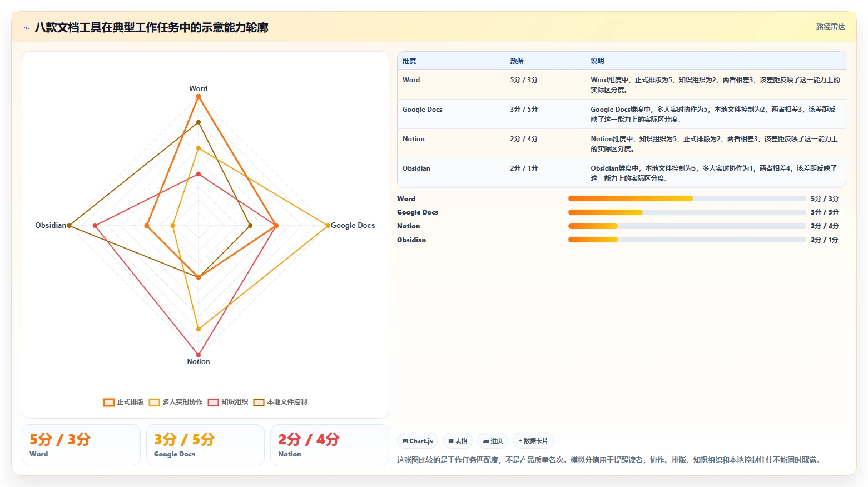The height and width of the screenshot is (487, 868).
Task: Toggle the 本地文件控制 legend swatch
Action: tap(259, 402)
